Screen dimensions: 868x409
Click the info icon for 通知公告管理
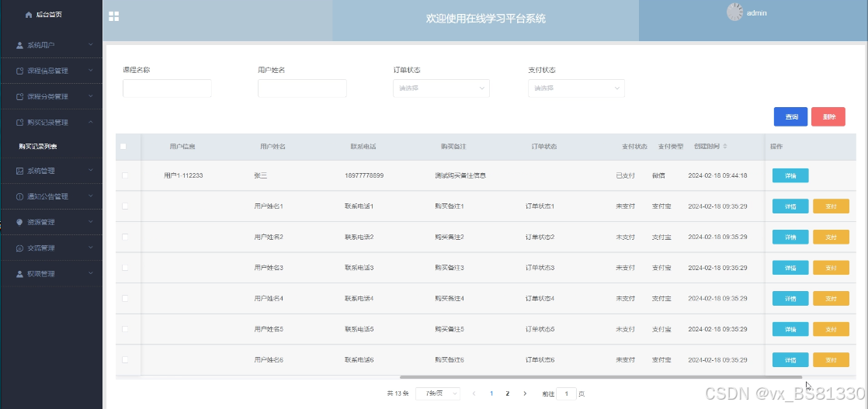point(20,196)
